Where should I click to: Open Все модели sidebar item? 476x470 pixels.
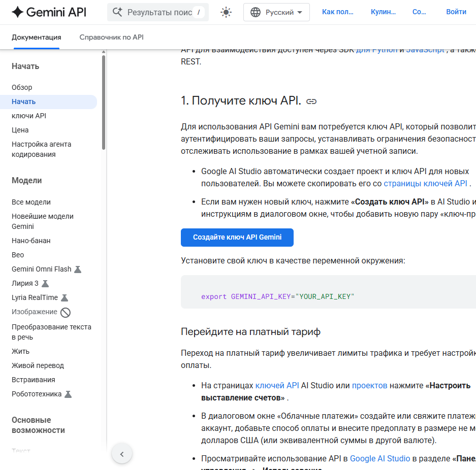coord(31,202)
